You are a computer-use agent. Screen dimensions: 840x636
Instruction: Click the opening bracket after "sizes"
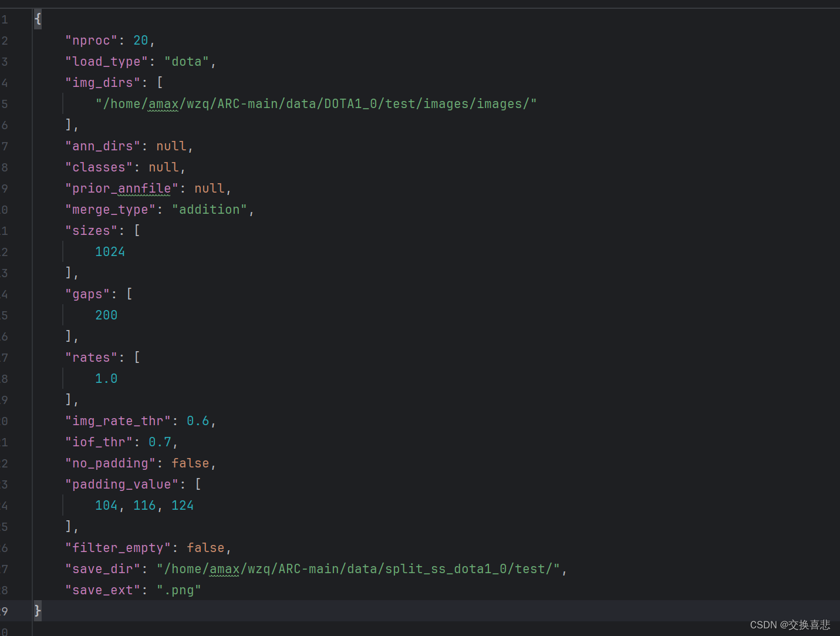tap(137, 231)
